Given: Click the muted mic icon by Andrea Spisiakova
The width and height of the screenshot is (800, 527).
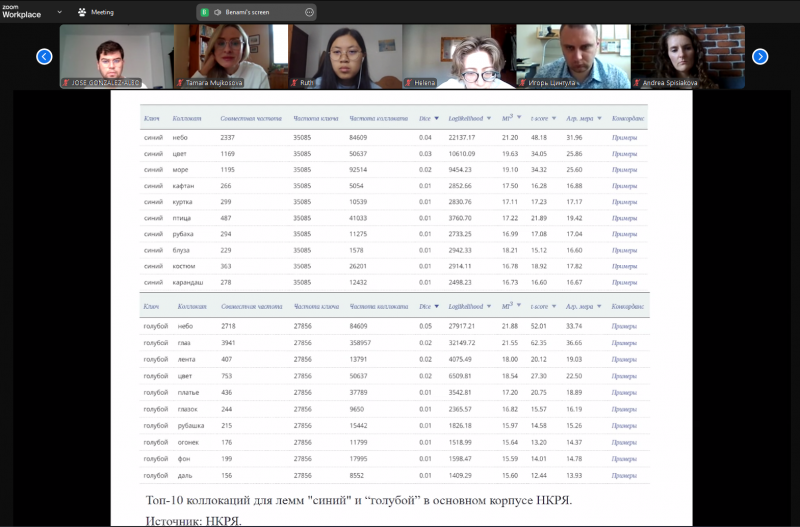Looking at the screenshot, I should click(637, 83).
